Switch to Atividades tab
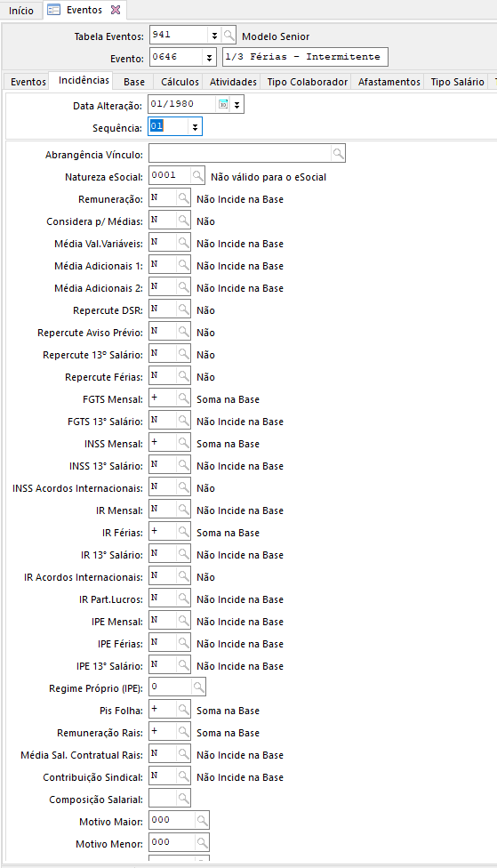497x868 pixels. coord(233,82)
